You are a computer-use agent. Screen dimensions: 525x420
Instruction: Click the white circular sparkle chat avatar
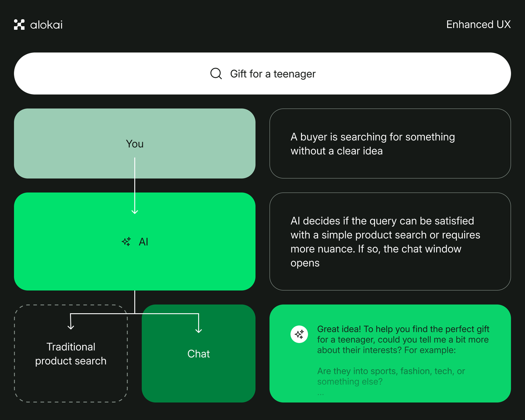pyautogui.click(x=299, y=334)
